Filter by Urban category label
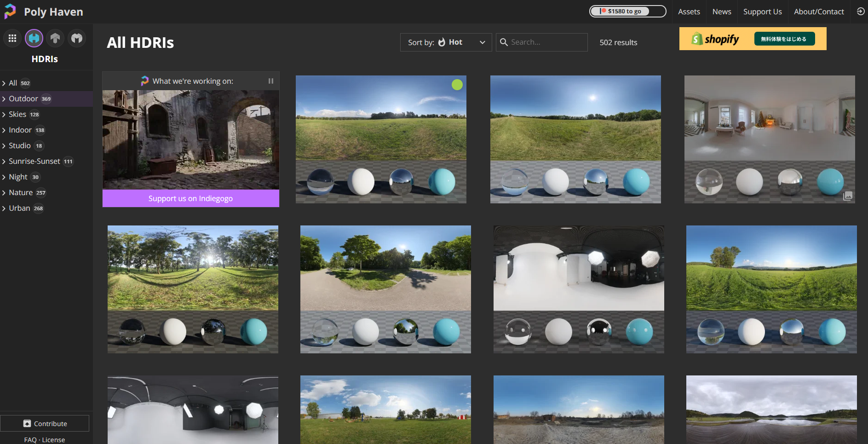The image size is (868, 444). click(19, 208)
